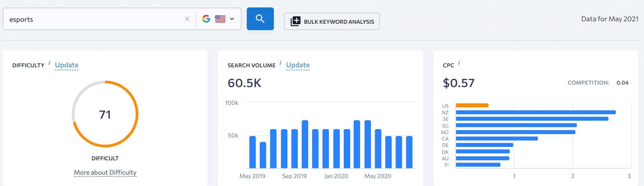Image resolution: width=644 pixels, height=186 pixels.
Task: Click the first bar for May 2019
Action: tap(252, 152)
